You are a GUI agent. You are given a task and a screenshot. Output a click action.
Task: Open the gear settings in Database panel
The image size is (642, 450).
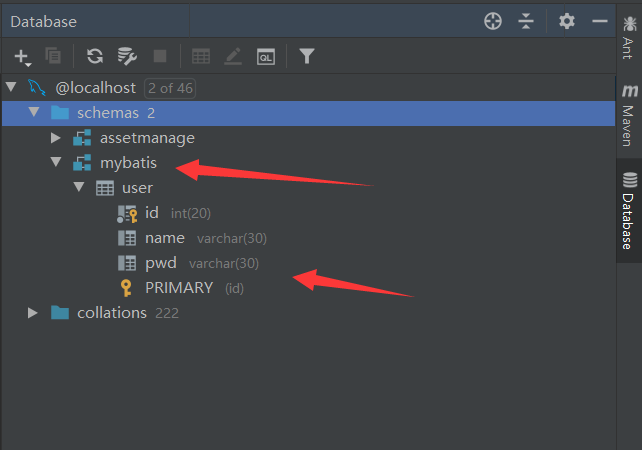click(567, 21)
